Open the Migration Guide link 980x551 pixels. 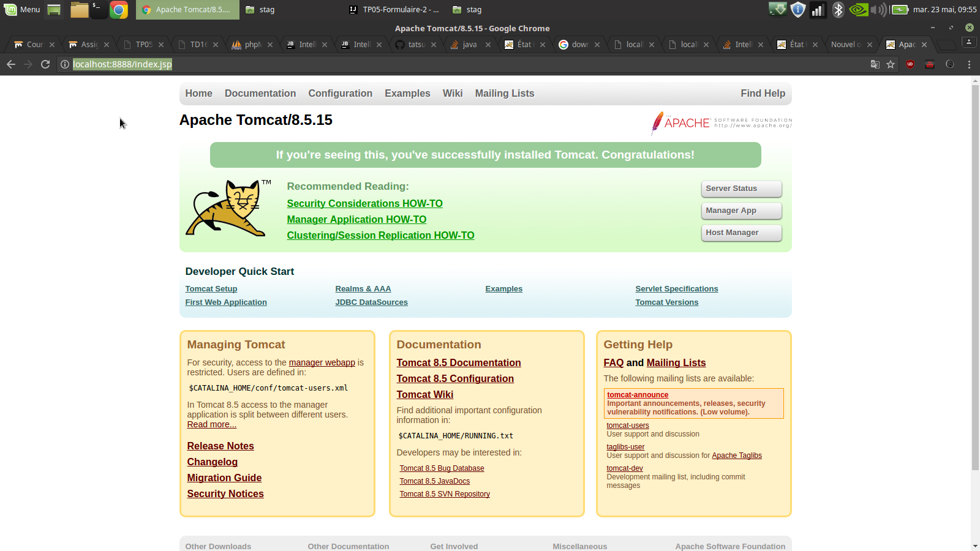[x=224, y=478]
